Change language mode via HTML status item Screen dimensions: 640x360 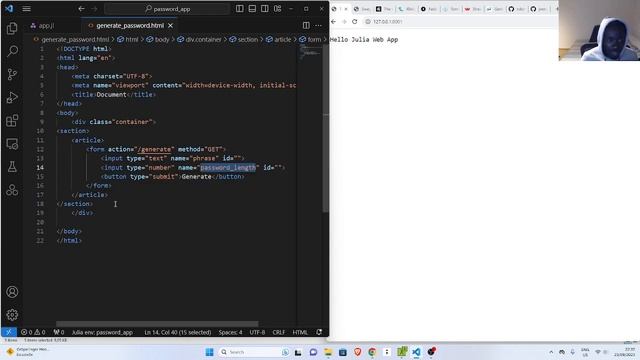click(300, 332)
